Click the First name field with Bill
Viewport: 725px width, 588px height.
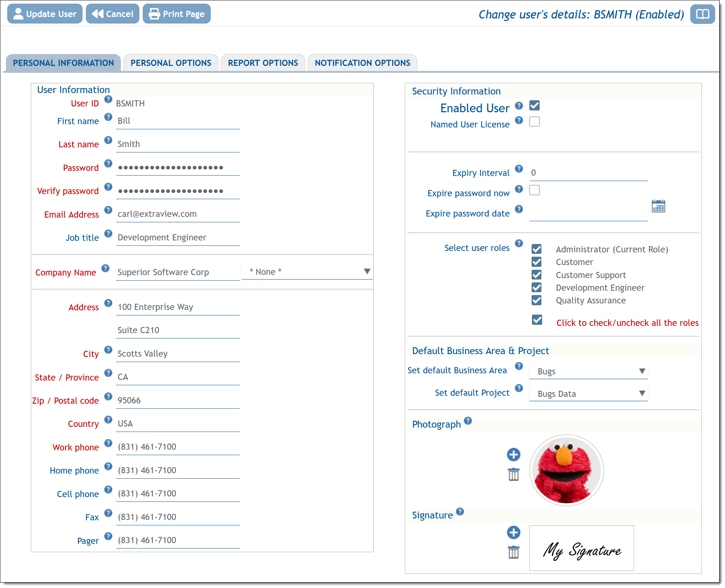pyautogui.click(x=178, y=121)
